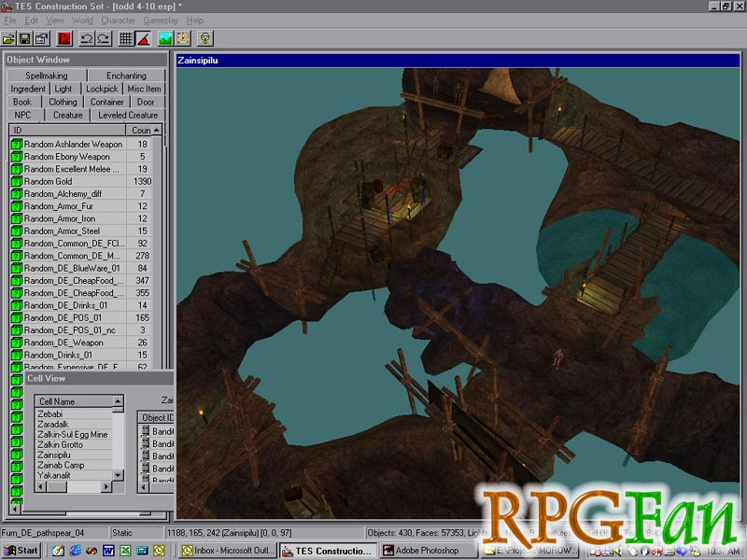Switch to the Spellmaking tab
Image resolution: width=747 pixels, height=560 pixels.
pos(46,76)
